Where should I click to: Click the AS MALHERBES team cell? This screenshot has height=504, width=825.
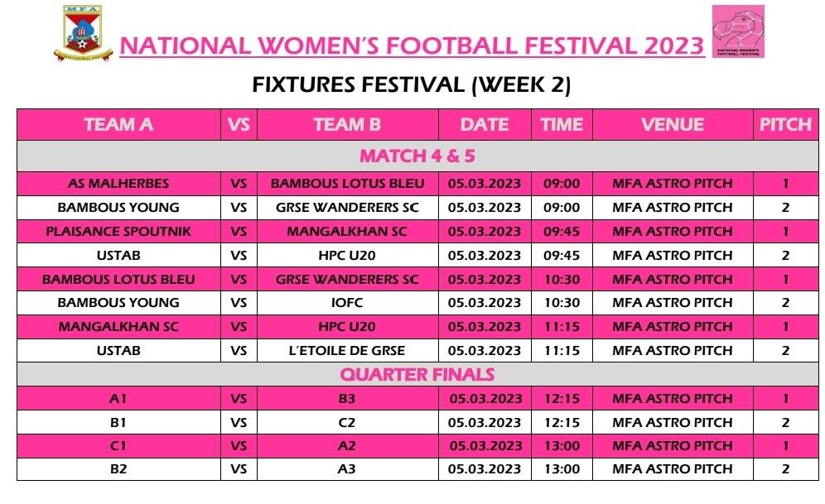[119, 184]
